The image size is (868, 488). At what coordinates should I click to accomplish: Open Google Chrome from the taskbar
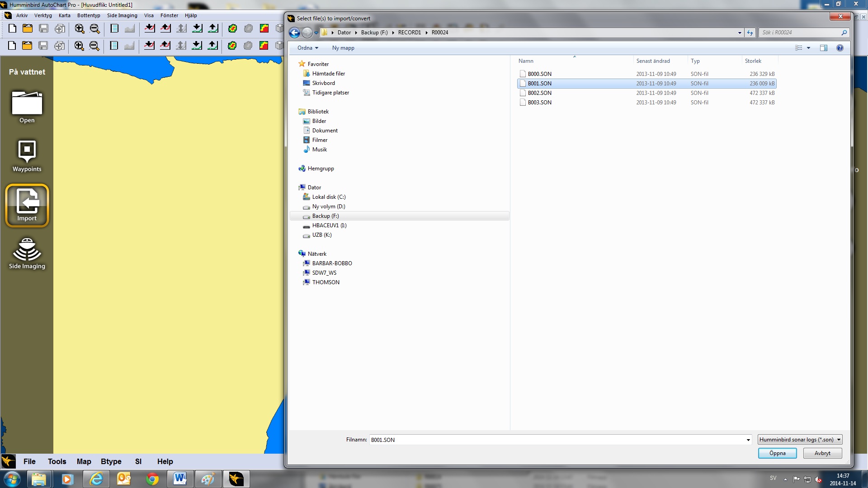[x=152, y=479]
